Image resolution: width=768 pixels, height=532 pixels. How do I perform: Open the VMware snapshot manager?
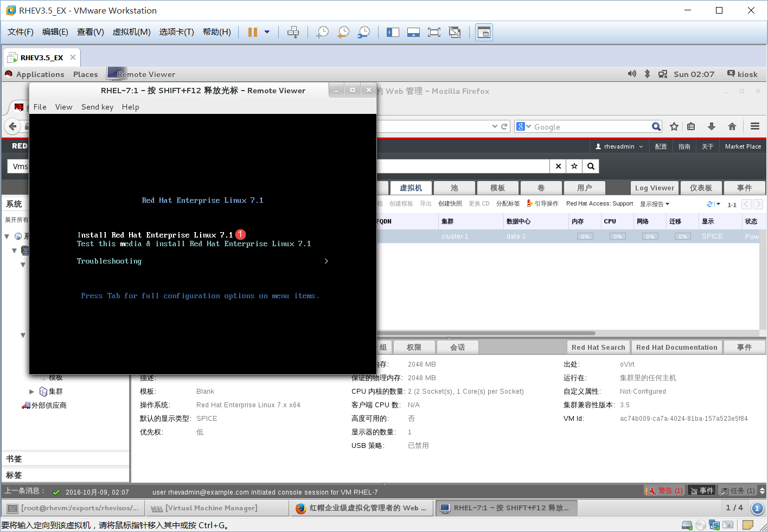(364, 32)
